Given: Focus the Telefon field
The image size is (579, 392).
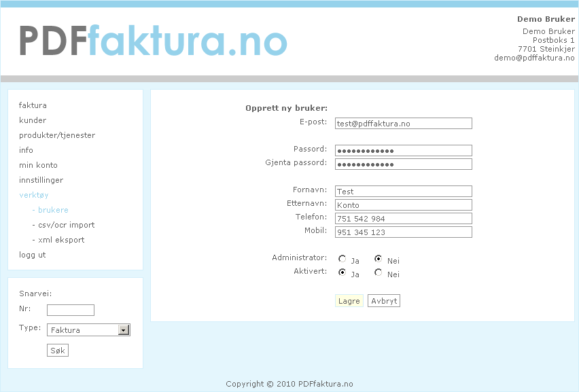Looking at the screenshot, I should [x=403, y=219].
